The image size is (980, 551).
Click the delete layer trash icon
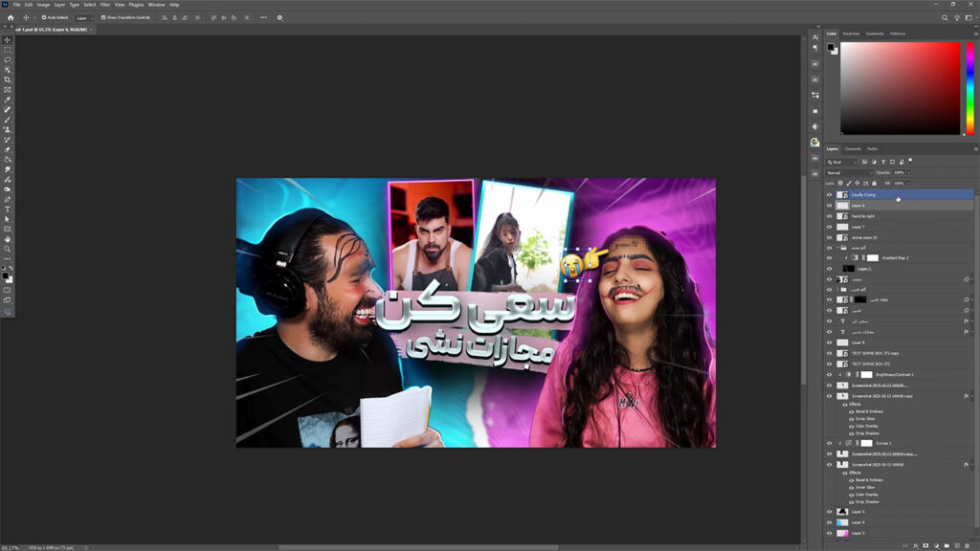[x=969, y=544]
